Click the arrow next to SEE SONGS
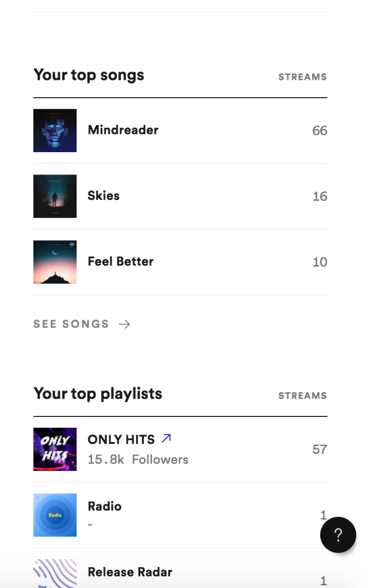This screenshot has width=368, height=588. coord(124,324)
